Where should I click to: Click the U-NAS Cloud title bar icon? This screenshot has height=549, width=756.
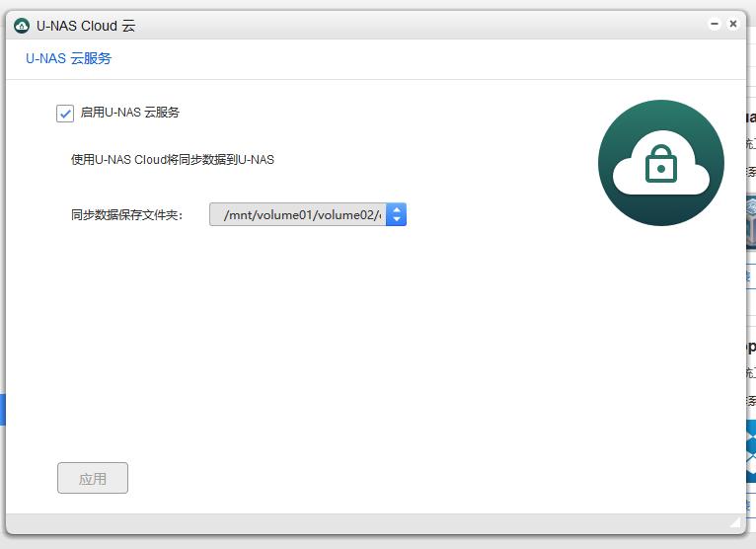[22, 25]
